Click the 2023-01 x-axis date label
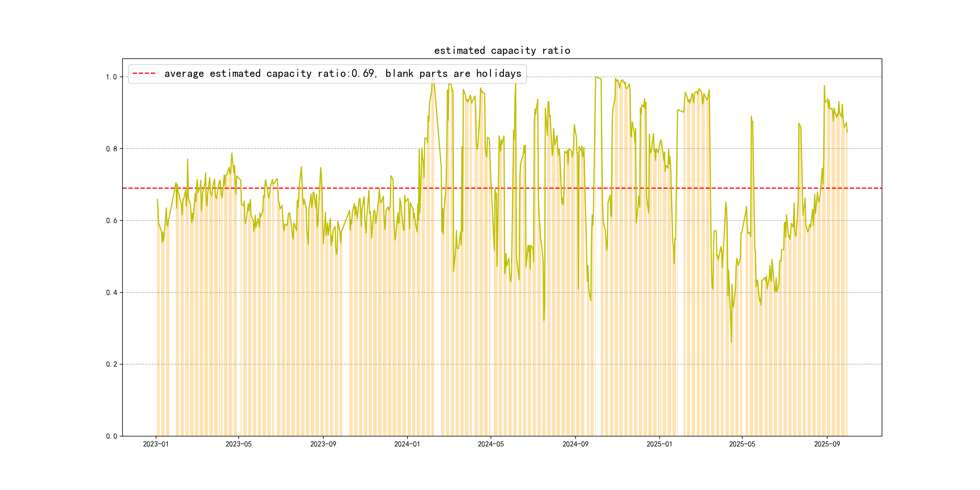This screenshot has height=490, width=980. click(x=155, y=444)
